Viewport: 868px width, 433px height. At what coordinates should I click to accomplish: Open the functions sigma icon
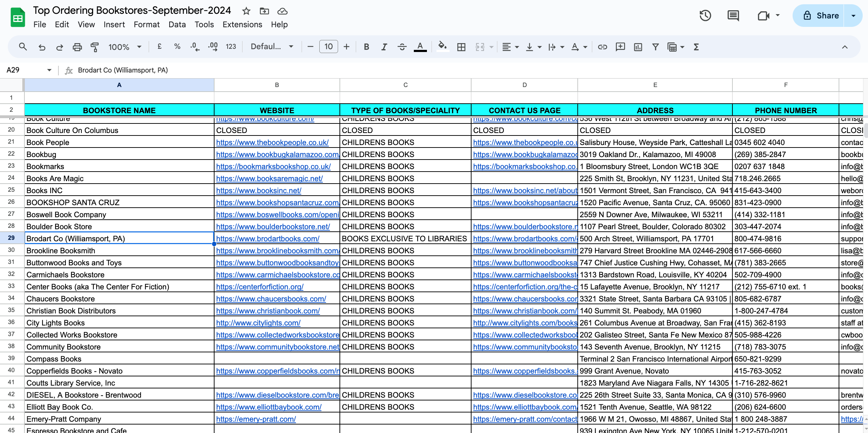[x=696, y=47]
